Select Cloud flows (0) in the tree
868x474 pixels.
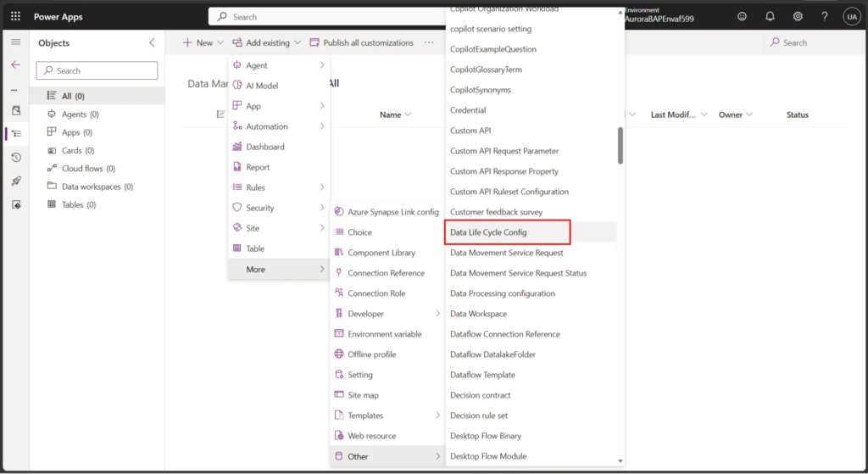97,169
